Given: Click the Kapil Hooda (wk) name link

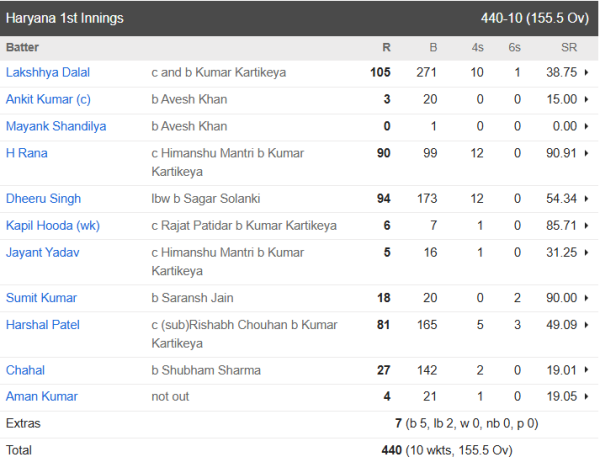Looking at the screenshot, I should pos(52,226).
